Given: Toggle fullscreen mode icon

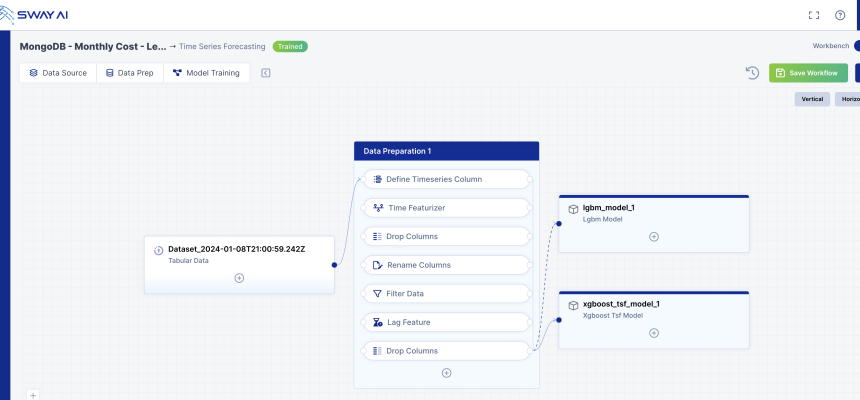Looking at the screenshot, I should (x=814, y=15).
